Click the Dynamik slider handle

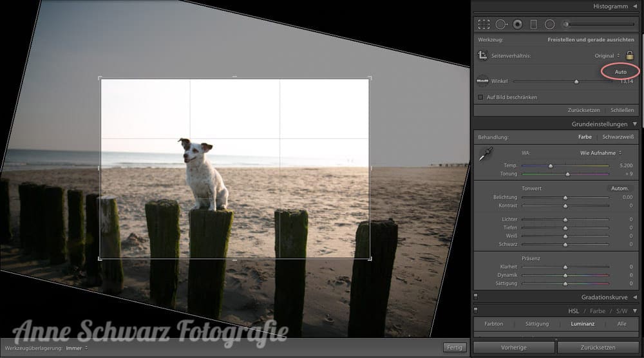565,276
